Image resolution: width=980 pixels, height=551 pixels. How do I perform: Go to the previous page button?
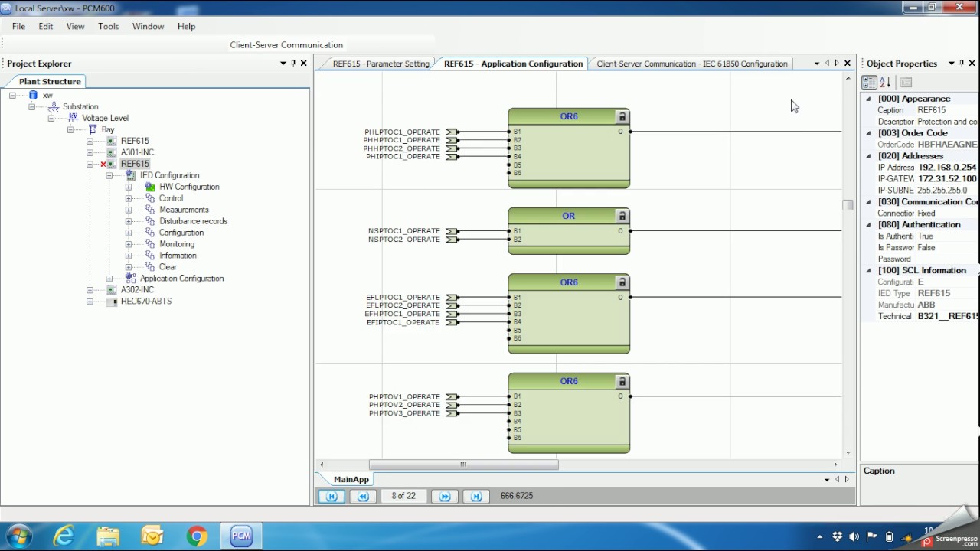point(363,497)
